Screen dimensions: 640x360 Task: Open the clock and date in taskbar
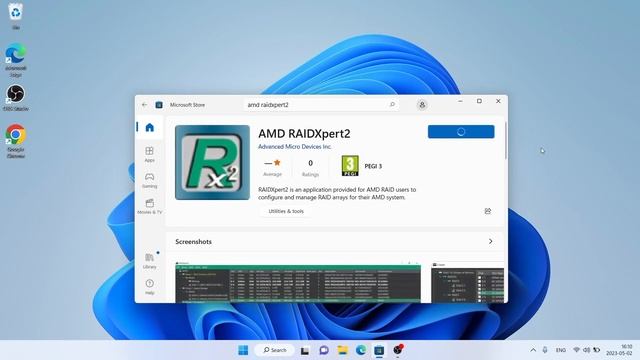coord(619,350)
